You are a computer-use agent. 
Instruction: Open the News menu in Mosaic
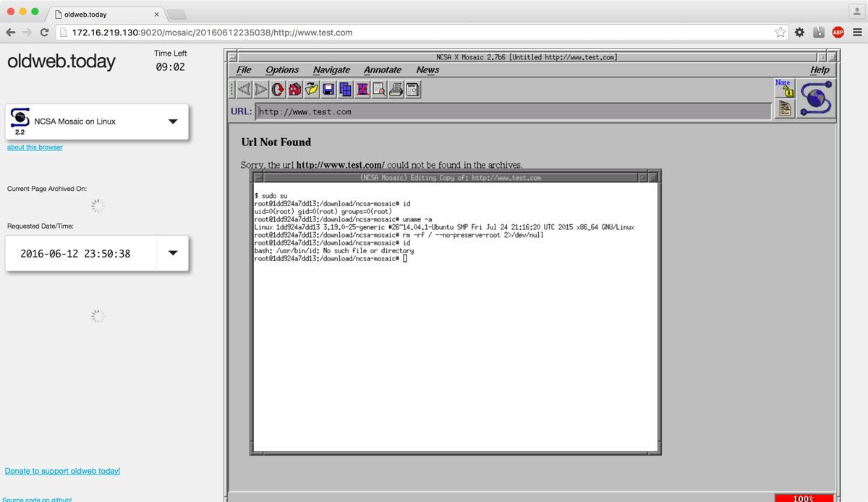pyautogui.click(x=427, y=70)
